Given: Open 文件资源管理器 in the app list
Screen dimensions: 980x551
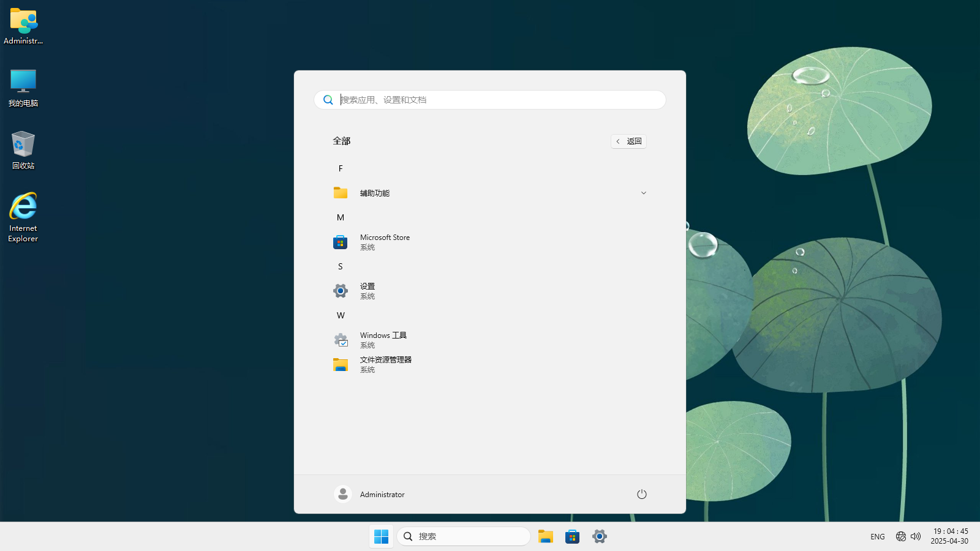Looking at the screenshot, I should [490, 364].
